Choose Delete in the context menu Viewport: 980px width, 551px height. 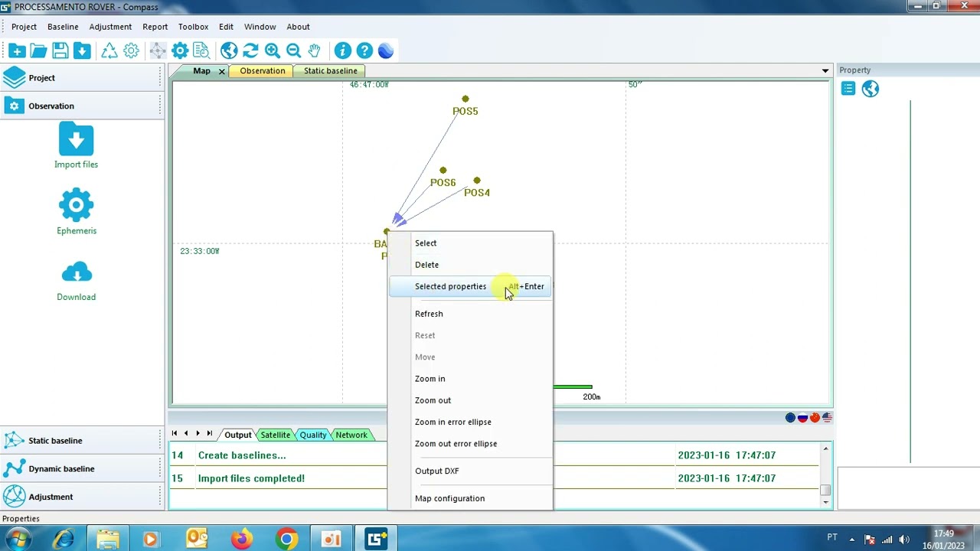[x=470, y=265]
